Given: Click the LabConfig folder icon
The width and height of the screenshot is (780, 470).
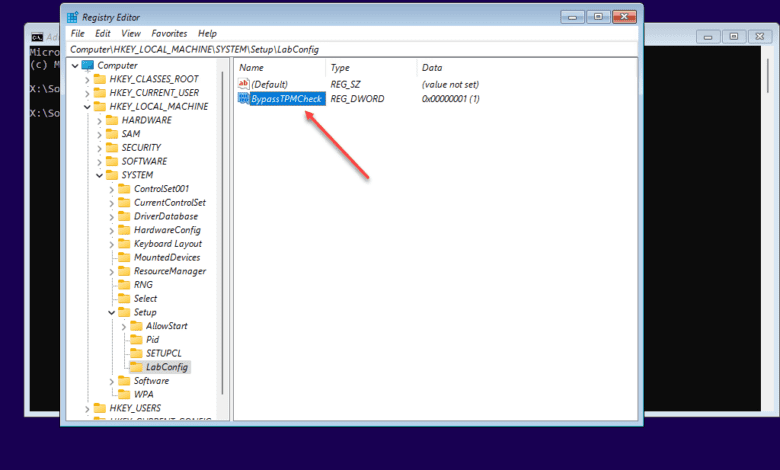Looking at the screenshot, I should pyautogui.click(x=136, y=367).
